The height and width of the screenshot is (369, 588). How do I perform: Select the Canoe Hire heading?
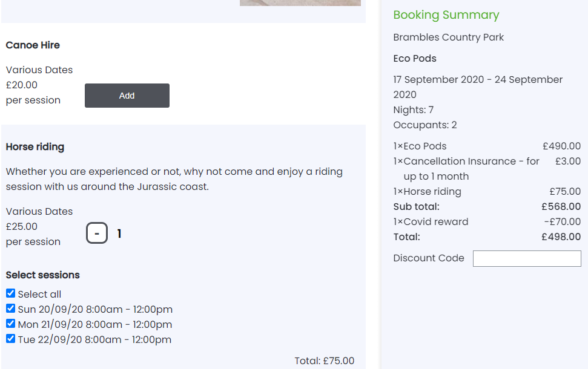(x=33, y=45)
